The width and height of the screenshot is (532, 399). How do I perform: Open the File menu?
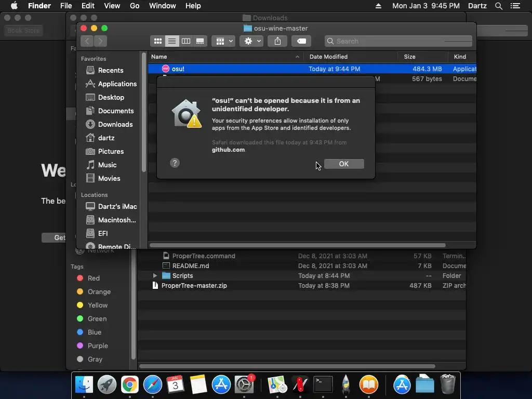(66, 6)
